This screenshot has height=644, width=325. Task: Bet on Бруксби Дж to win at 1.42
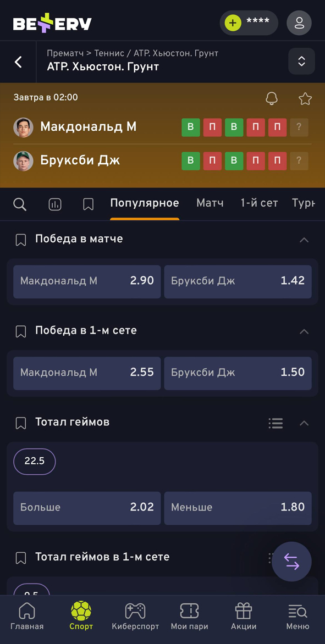point(238,281)
